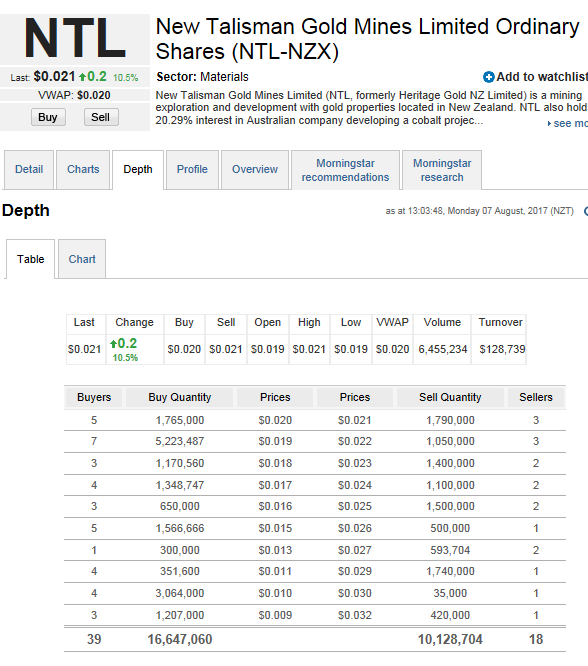Viewport: 588px width, 666px height.
Task: Select the Table sub-tab
Action: coord(31,259)
